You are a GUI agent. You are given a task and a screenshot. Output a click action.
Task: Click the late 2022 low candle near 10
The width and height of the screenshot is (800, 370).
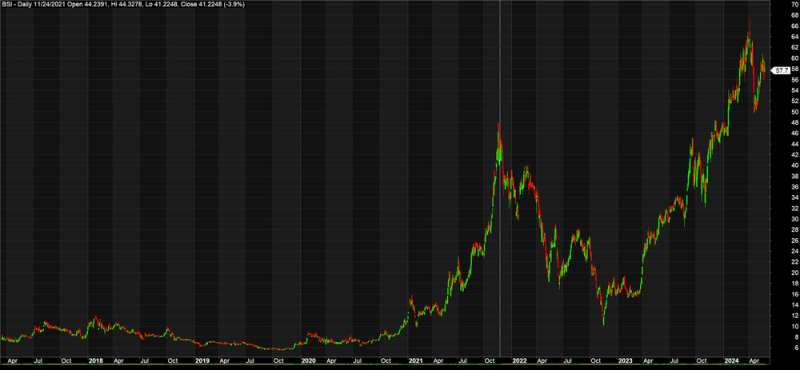point(604,319)
